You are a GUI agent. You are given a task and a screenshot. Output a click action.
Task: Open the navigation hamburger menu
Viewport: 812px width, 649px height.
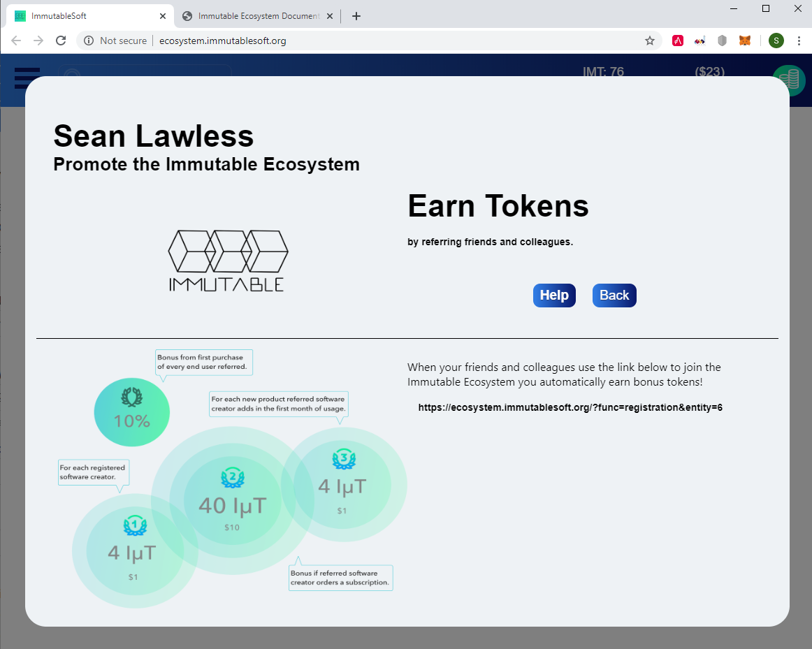point(27,78)
